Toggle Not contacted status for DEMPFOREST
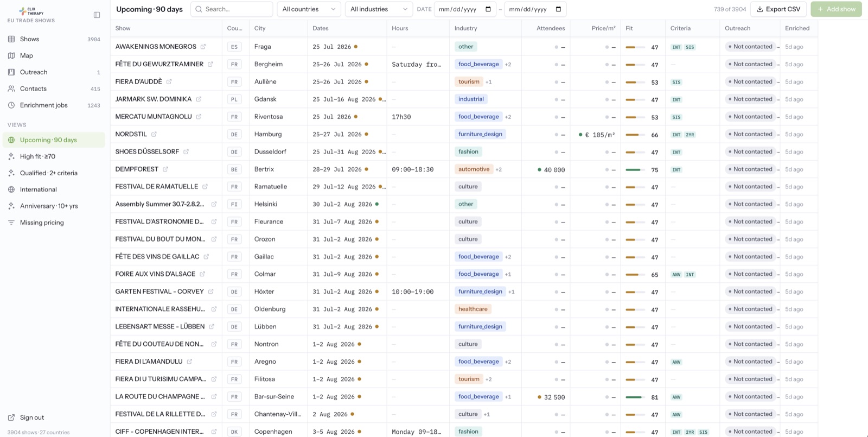 point(750,169)
